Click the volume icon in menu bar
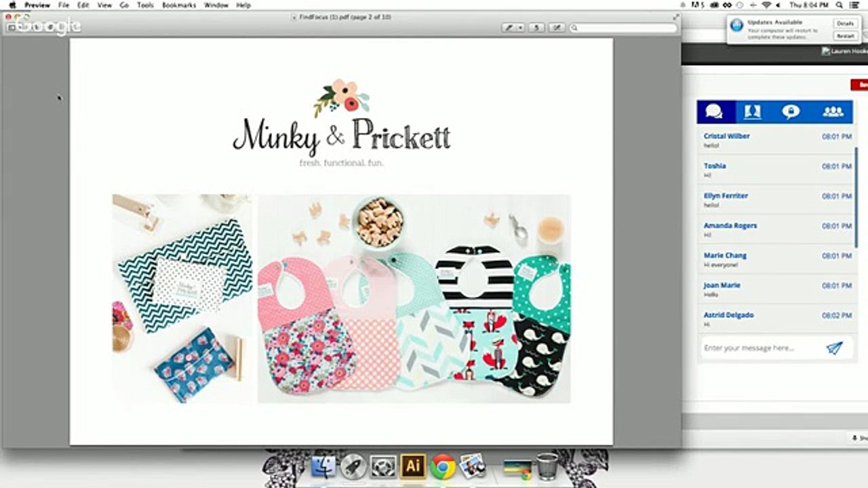The width and height of the screenshot is (868, 488). 778,5
